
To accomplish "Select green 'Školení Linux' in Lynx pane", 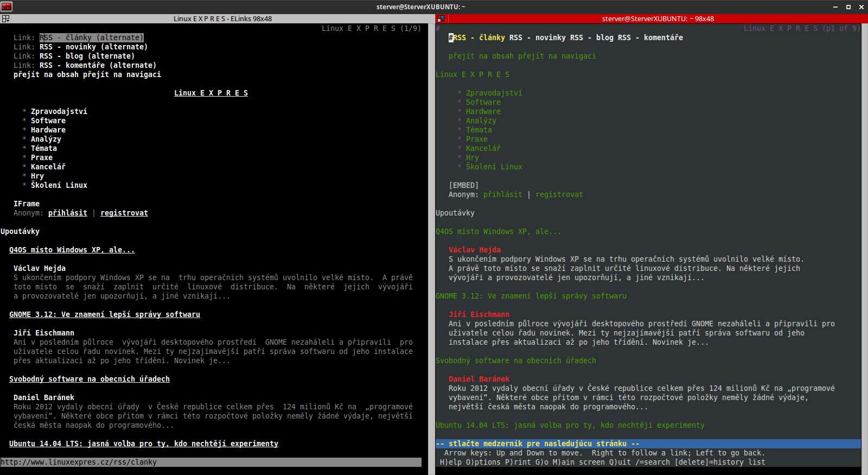I will 494,167.
